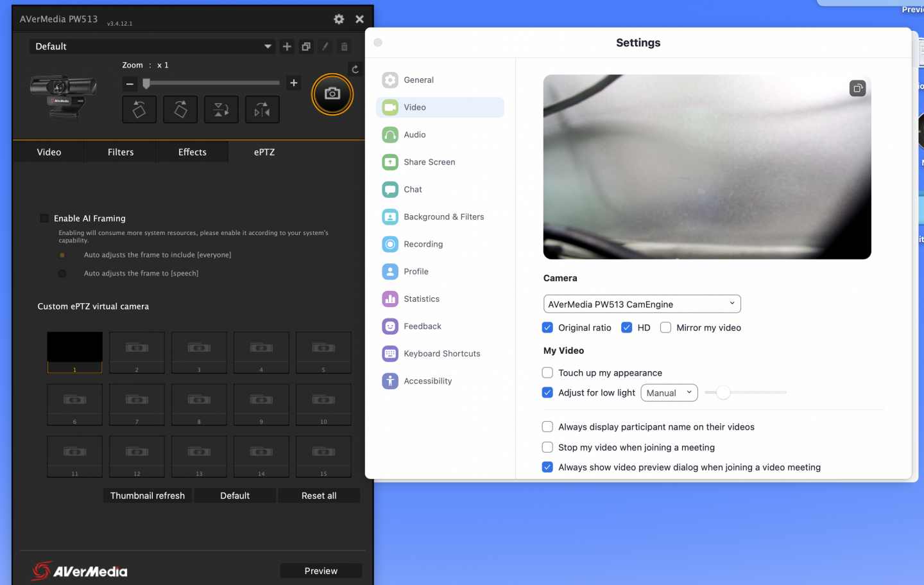Rotate image clockwise
The image size is (924, 585).
(180, 110)
